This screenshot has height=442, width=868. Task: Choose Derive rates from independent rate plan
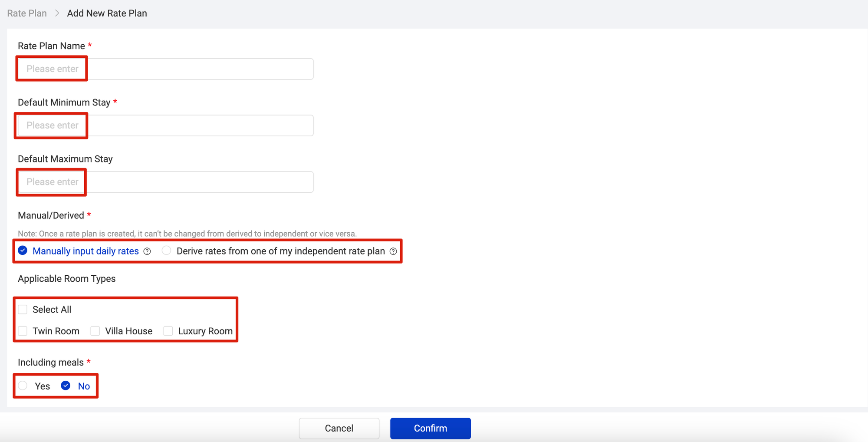click(x=167, y=251)
